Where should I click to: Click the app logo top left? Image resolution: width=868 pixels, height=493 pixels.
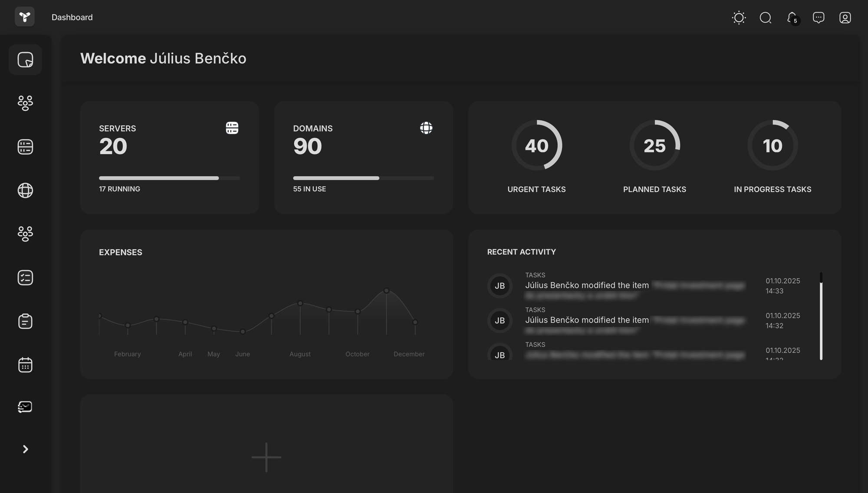[x=25, y=17]
